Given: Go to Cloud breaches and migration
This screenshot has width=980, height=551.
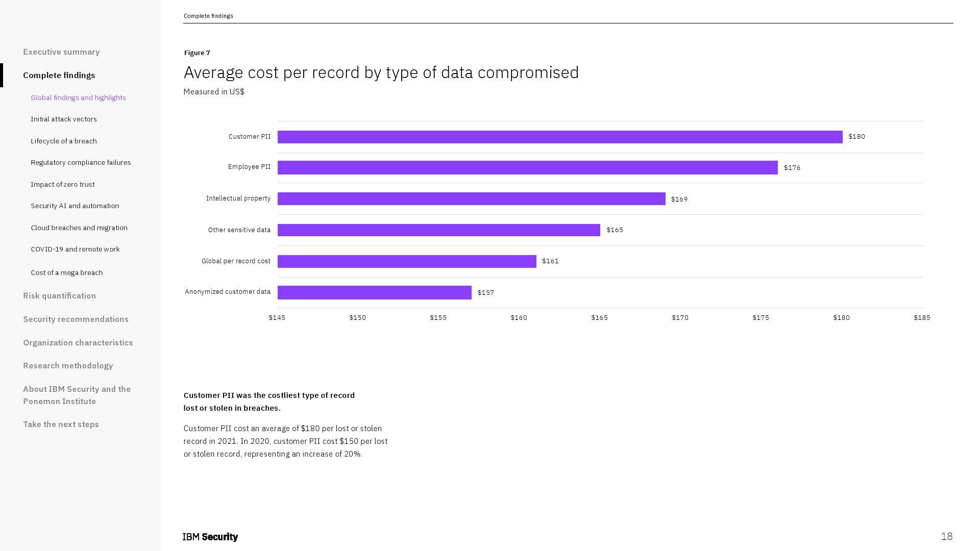Looking at the screenshot, I should coord(79,228).
